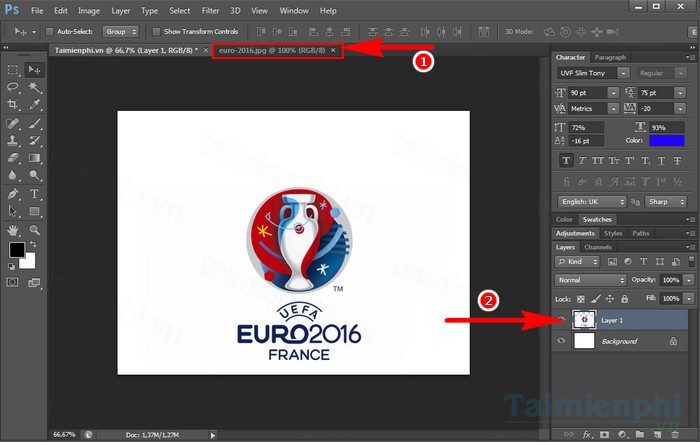Pick the Dodge tool
This screenshot has width=700, height=442.
[34, 175]
